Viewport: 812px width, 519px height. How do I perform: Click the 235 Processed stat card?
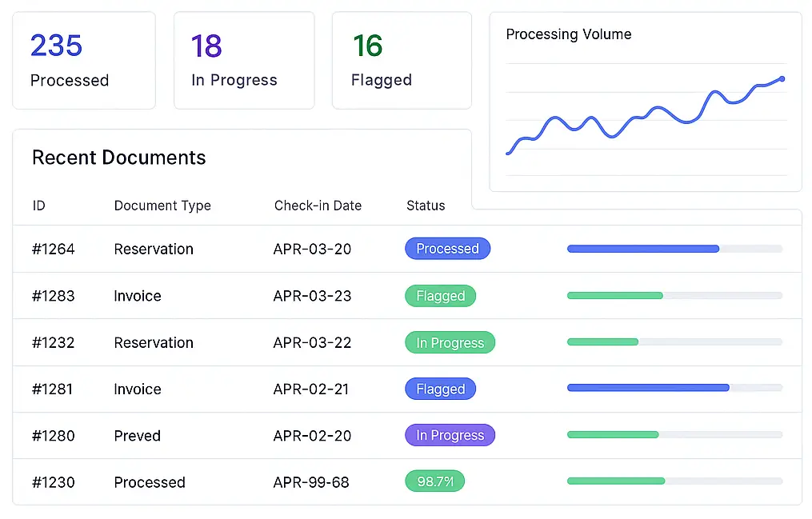tap(83, 60)
